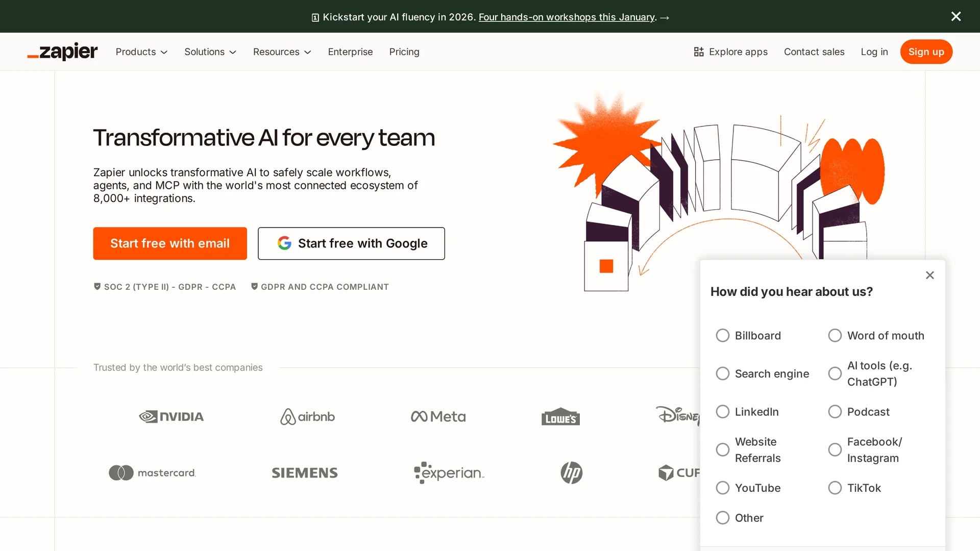This screenshot has height=551, width=980.
Task: Click the hero illustration graphic
Action: (719, 191)
